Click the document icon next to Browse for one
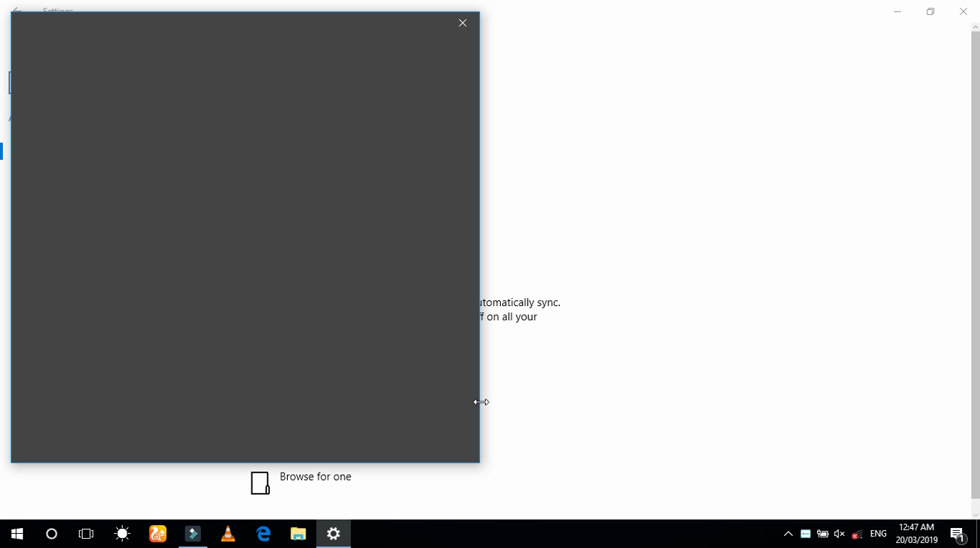 [x=259, y=483]
